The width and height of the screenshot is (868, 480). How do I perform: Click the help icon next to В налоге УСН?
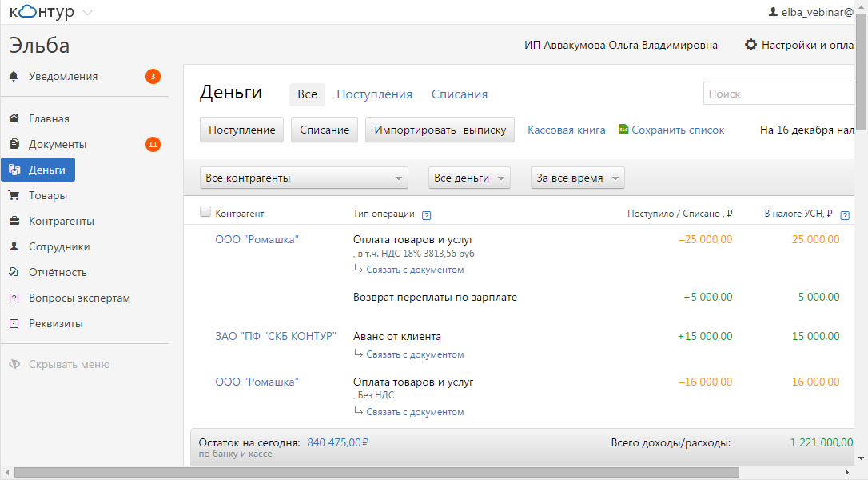point(845,215)
